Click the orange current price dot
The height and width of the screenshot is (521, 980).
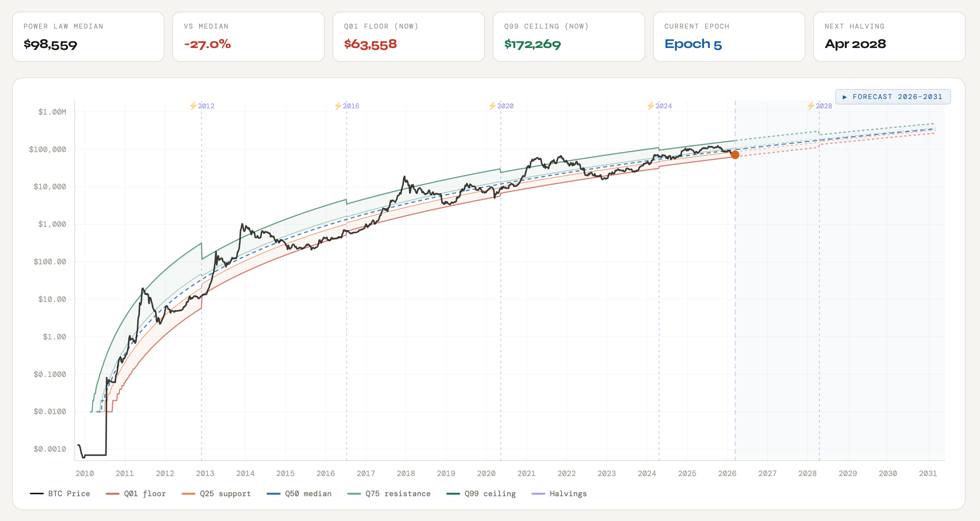pyautogui.click(x=735, y=155)
